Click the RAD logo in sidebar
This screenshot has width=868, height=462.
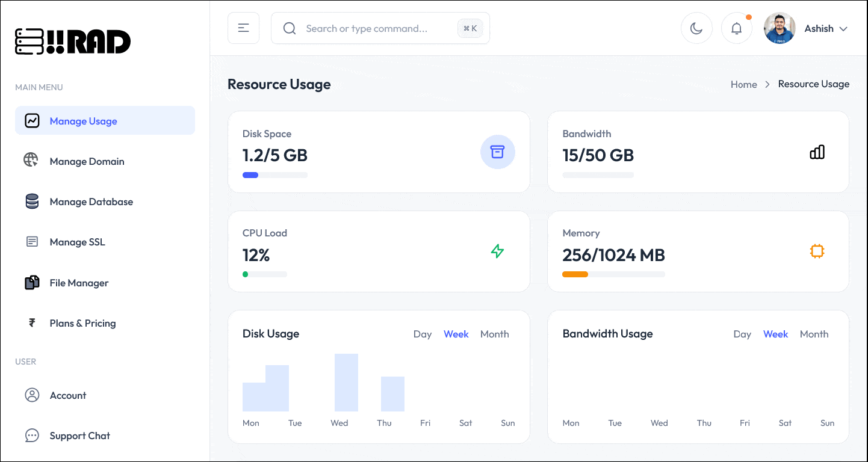(73, 42)
